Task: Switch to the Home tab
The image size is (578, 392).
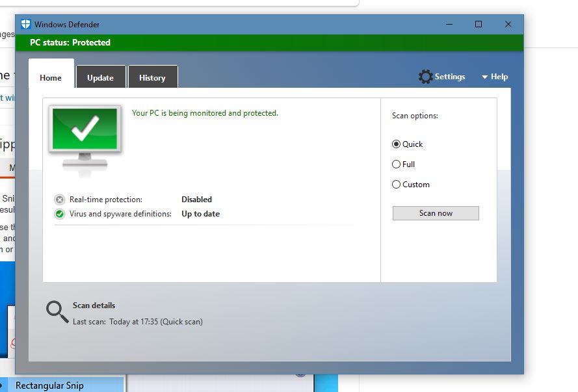Action: [51, 73]
